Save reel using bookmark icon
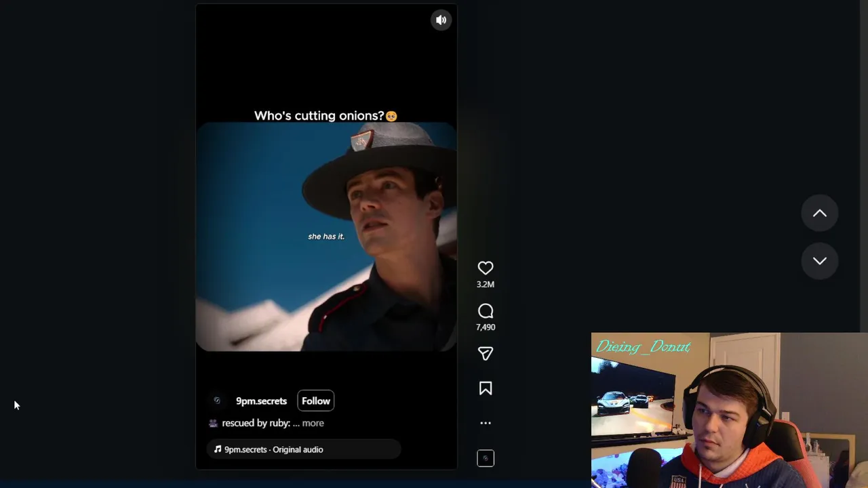The image size is (868, 488). click(x=486, y=388)
